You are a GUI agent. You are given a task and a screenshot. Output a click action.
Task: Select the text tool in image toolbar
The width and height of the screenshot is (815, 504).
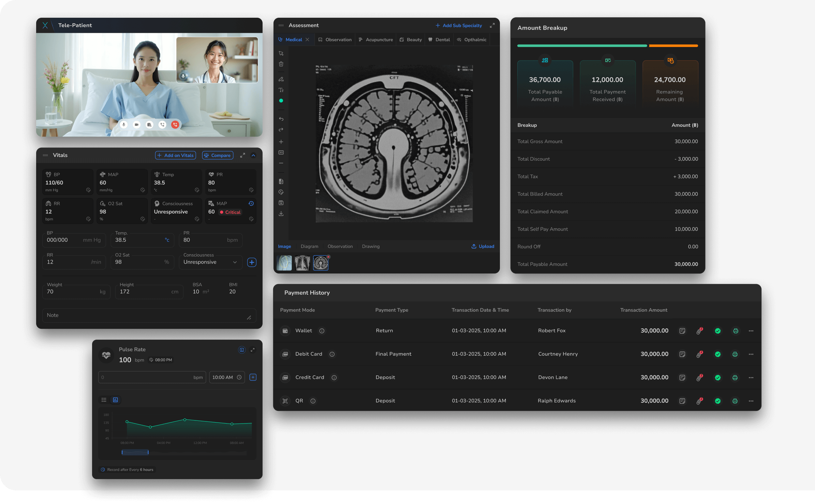(x=281, y=90)
